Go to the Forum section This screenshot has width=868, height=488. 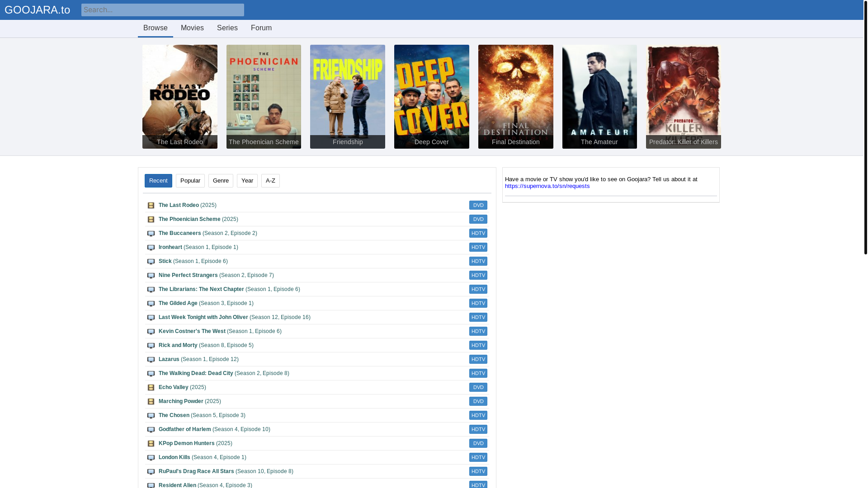pyautogui.click(x=261, y=28)
